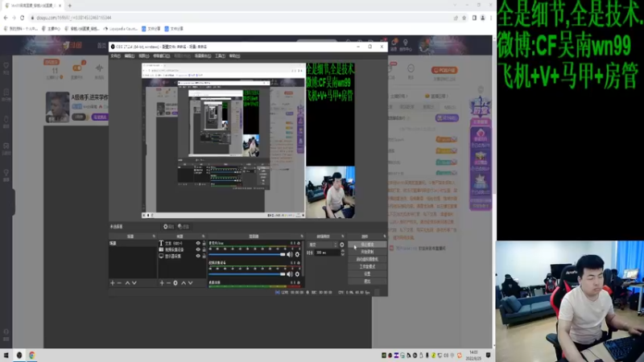
Task: Open OBS Help menu
Action: point(234,56)
